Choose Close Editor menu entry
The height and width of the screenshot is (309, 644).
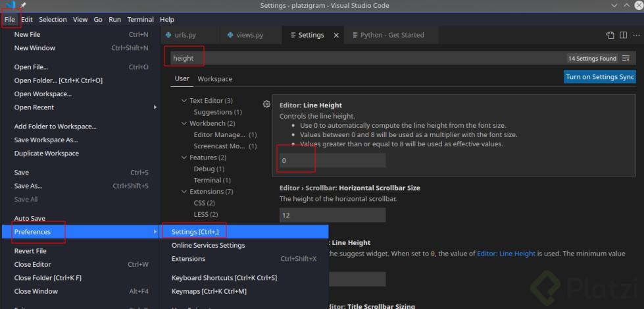click(x=81, y=264)
